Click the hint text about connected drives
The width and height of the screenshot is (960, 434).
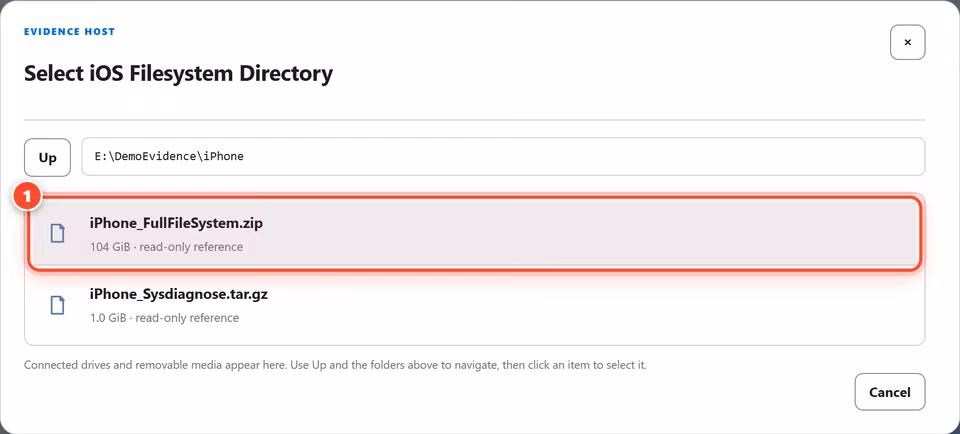[x=336, y=365]
